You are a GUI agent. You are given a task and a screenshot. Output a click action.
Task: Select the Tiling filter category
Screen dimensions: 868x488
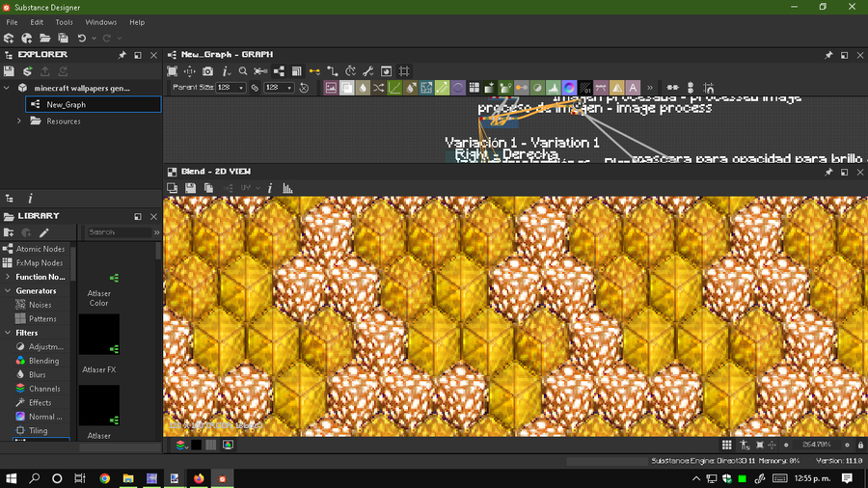[x=35, y=430]
